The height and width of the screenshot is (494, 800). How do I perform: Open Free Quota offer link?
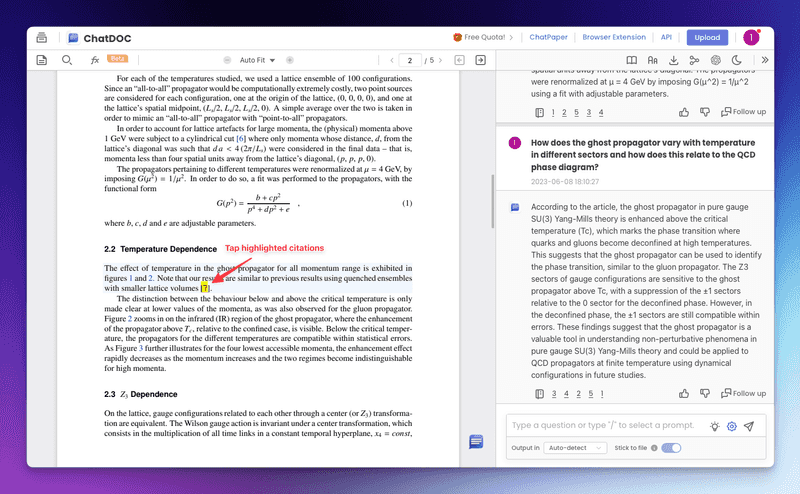[x=483, y=37]
